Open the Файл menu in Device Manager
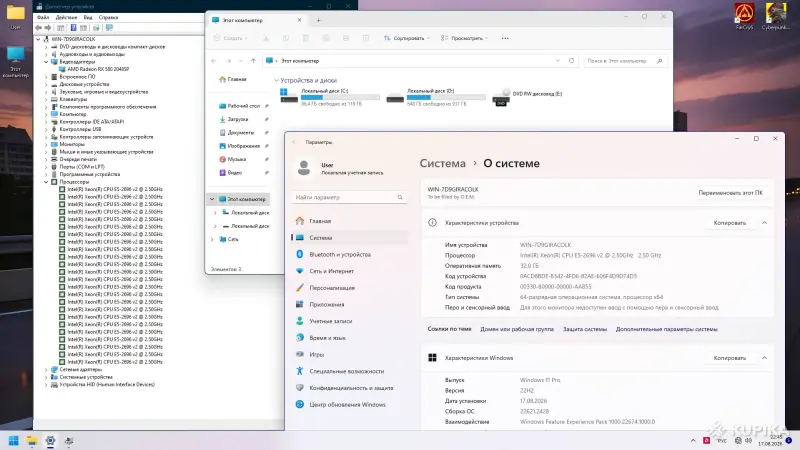Screen dimensions: 800x450 coord(43,17)
